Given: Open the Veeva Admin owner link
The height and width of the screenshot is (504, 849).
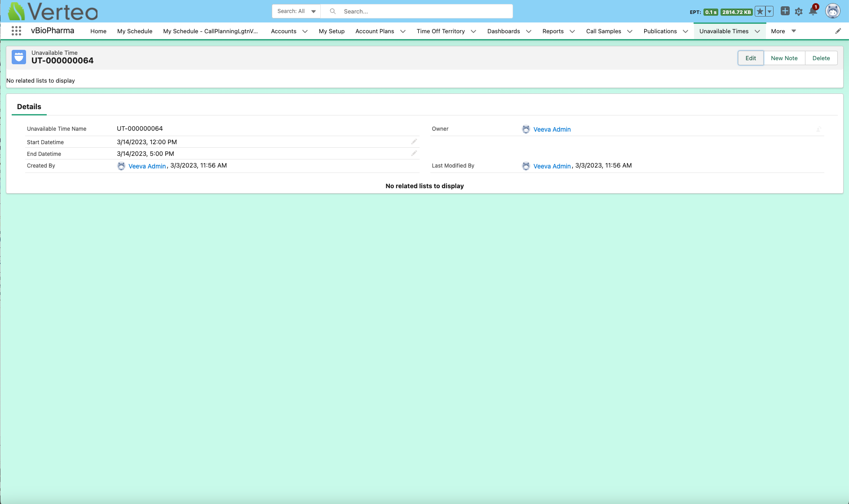Looking at the screenshot, I should point(552,129).
